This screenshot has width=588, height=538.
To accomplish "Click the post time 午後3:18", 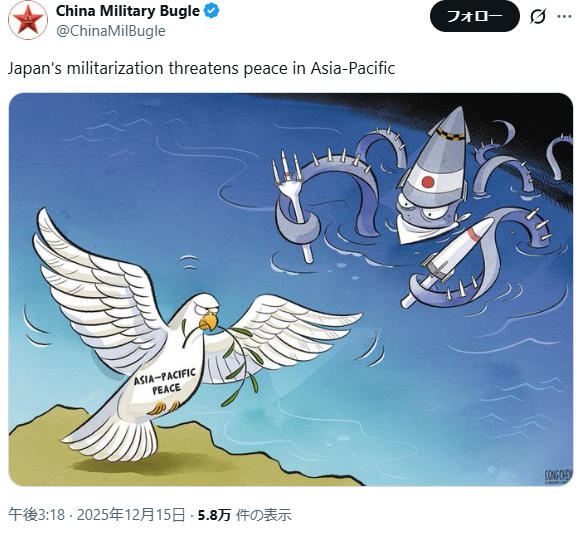I will tap(36, 515).
